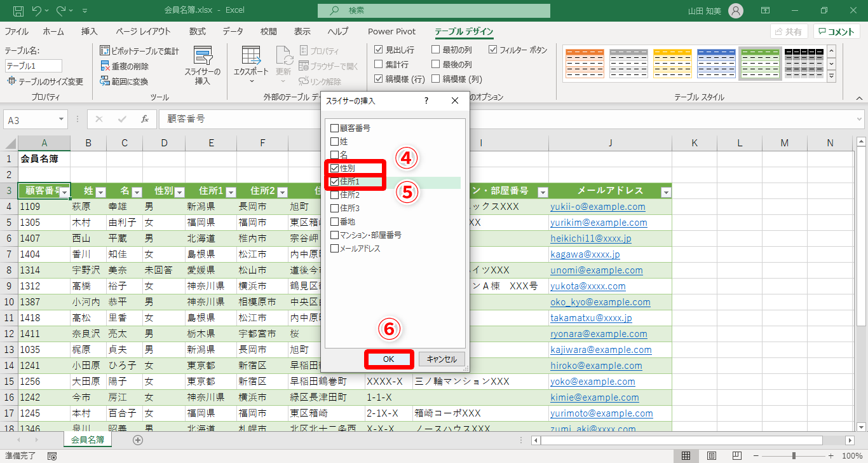The image size is (868, 463).
Task: Open the 住所2 column filter dropdown
Action: (282, 192)
